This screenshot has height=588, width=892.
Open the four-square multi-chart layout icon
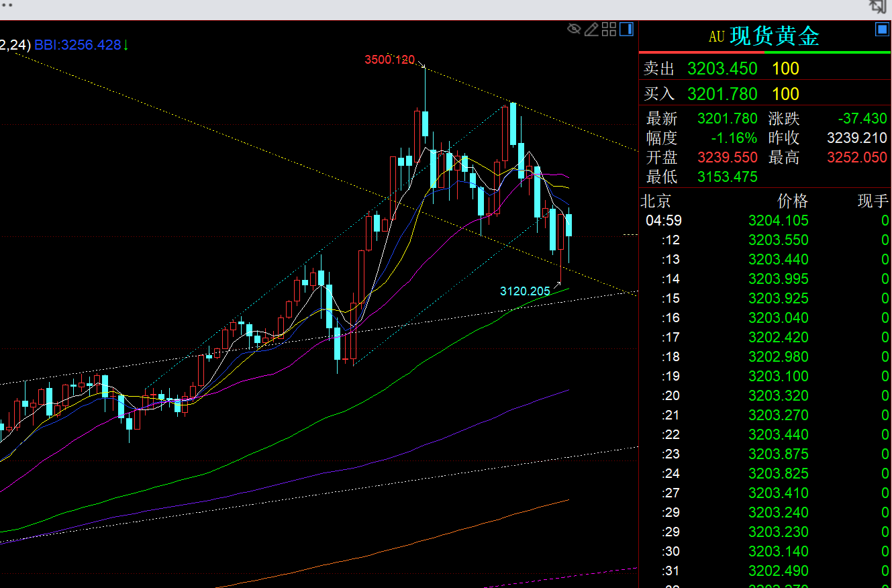pos(609,29)
